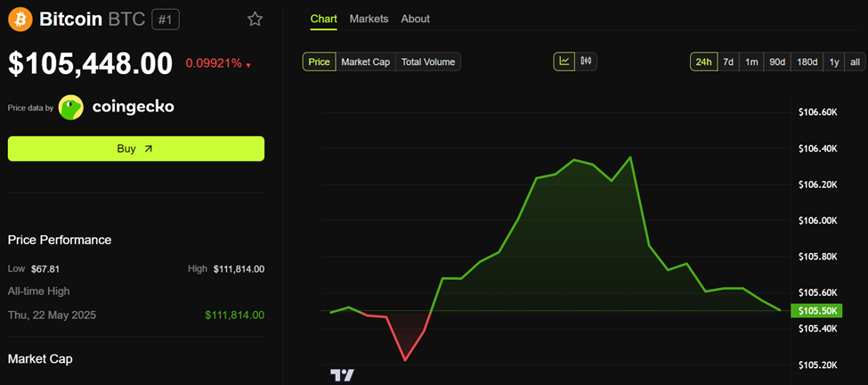The height and width of the screenshot is (385, 868).
Task: Click the date Thu, 22 May 2025
Action: click(52, 315)
